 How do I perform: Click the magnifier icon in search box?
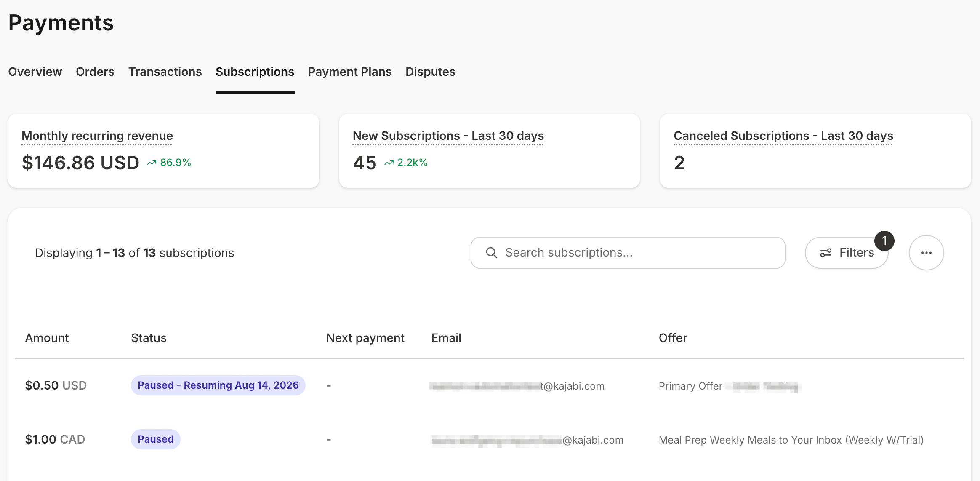click(491, 253)
